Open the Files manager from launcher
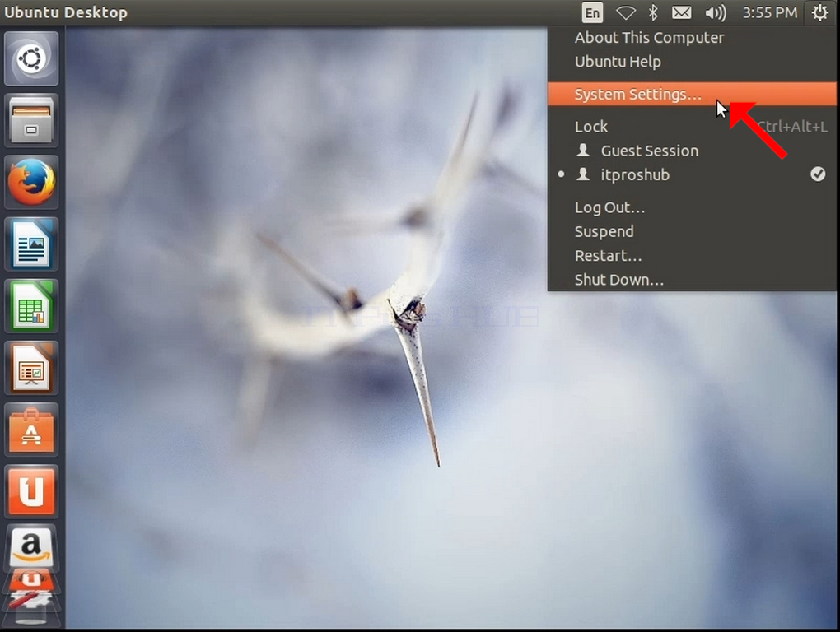 (31, 120)
